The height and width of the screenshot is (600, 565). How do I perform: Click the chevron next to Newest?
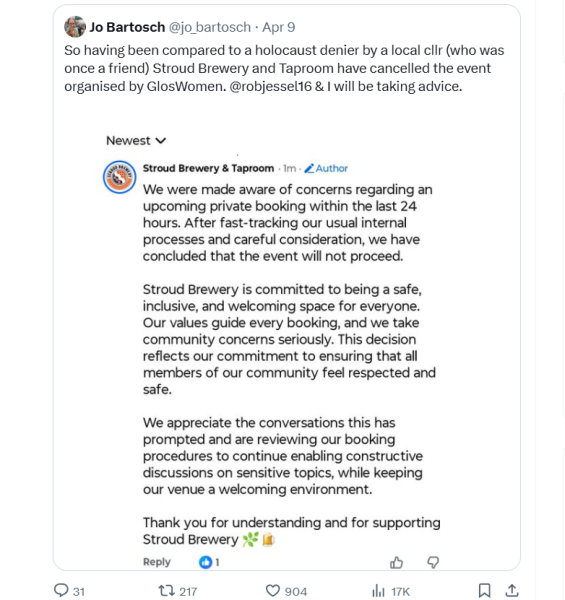click(161, 141)
